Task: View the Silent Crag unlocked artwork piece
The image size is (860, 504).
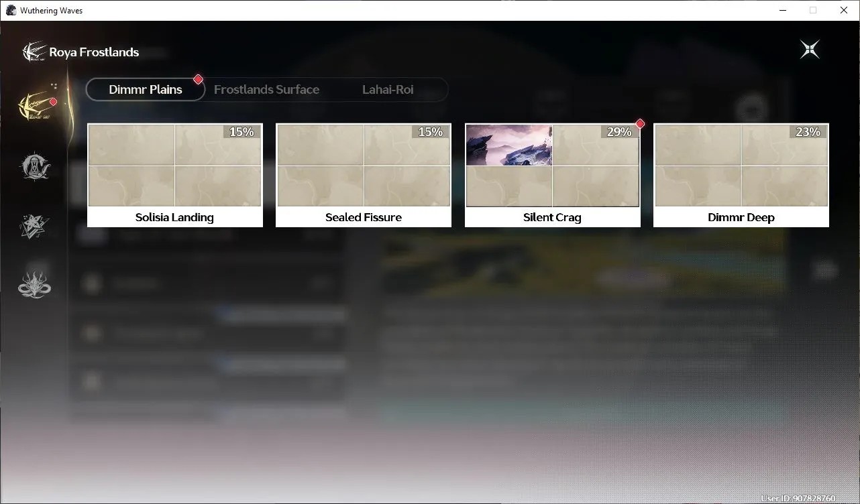Action: coord(509,145)
